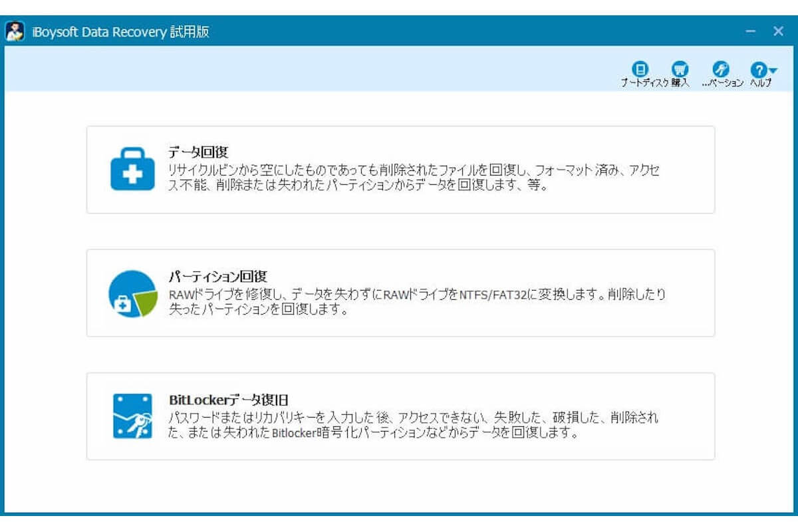Click the ヘルプ question mark icon
Screen dimensions: 798x532
click(x=759, y=69)
